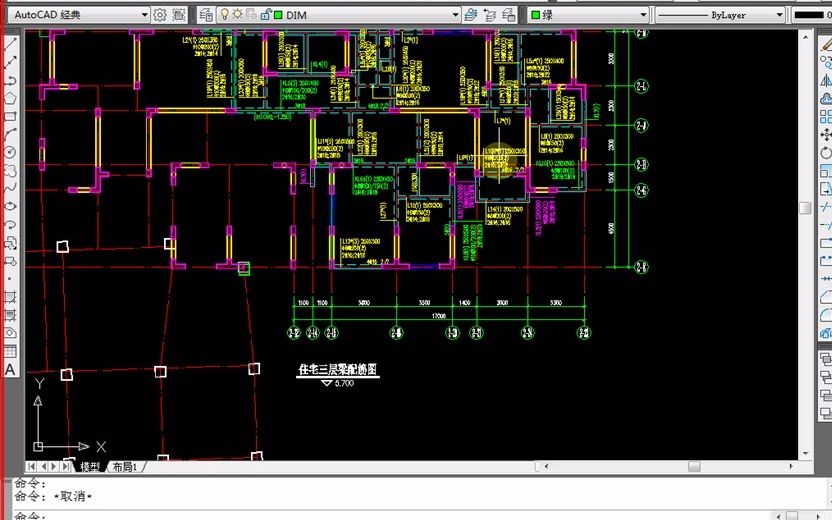Switch to the 布局1 layout tab
Viewport: 832px width, 520px height.
pos(125,467)
